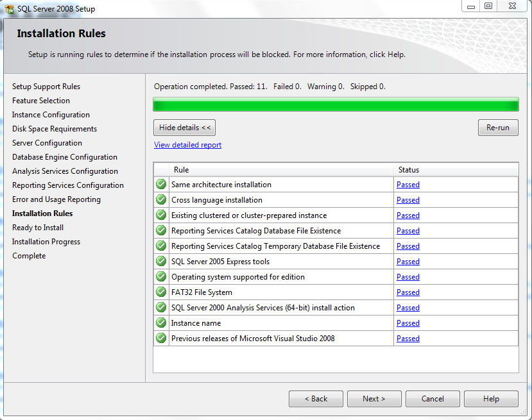Collapse the rules list with Hide details
Image resolution: width=532 pixels, height=420 pixels.
point(185,128)
